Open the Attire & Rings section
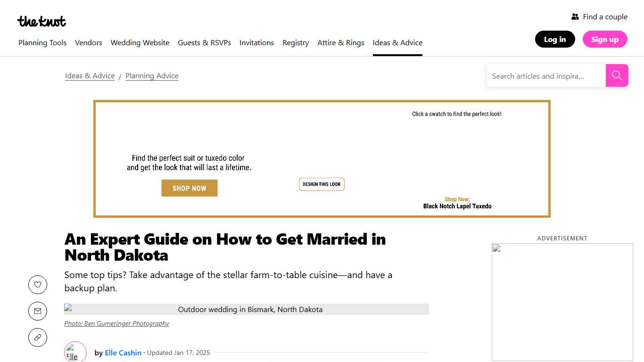Image resolution: width=644 pixels, height=362 pixels. [341, 42]
